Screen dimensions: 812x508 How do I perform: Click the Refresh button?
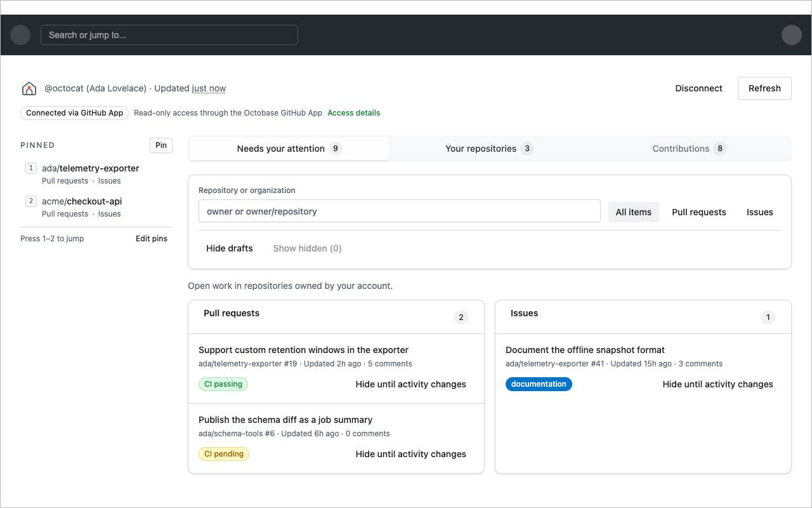(764, 88)
